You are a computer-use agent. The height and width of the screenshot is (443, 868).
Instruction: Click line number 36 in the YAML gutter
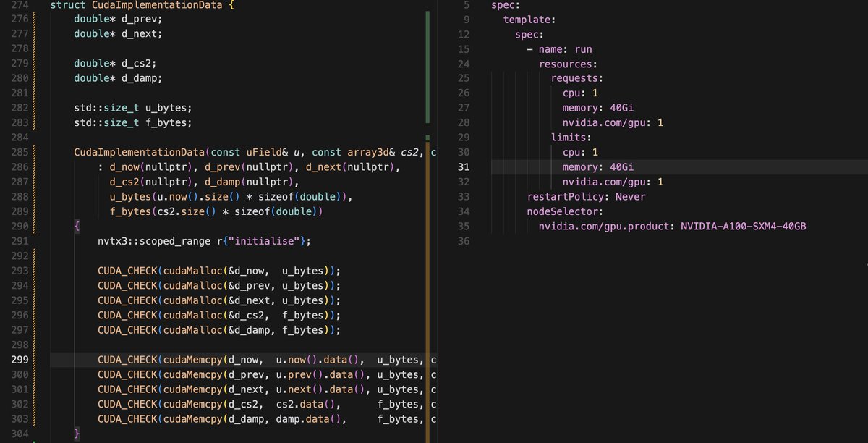(464, 241)
